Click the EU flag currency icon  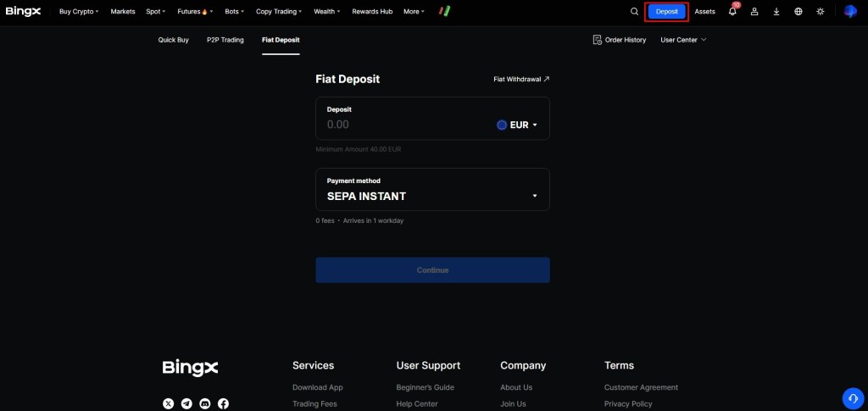tap(502, 125)
